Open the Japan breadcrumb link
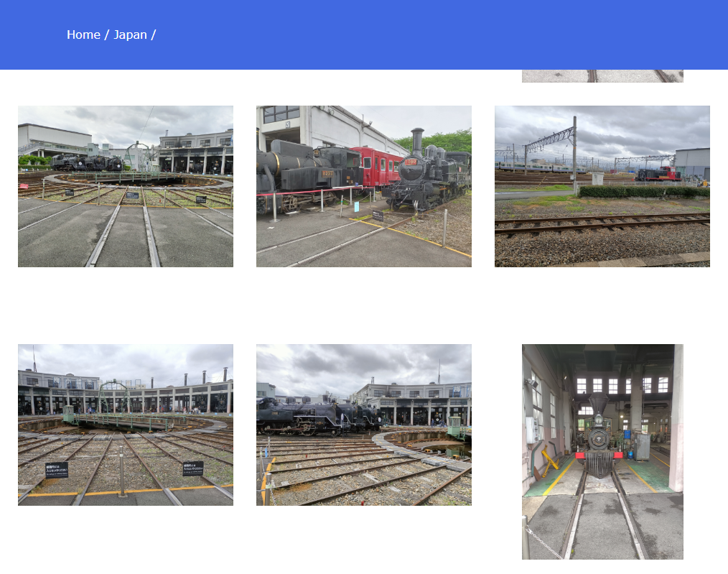 130,34
